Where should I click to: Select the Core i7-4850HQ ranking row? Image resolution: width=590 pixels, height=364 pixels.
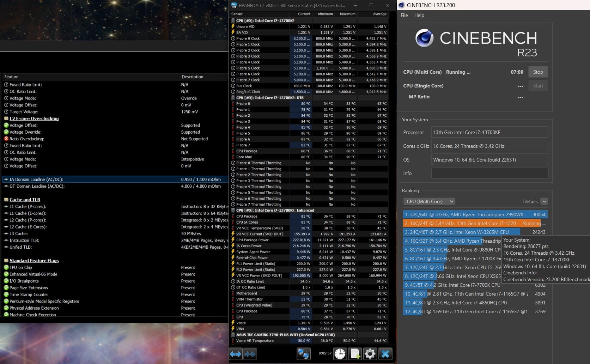pos(475,303)
